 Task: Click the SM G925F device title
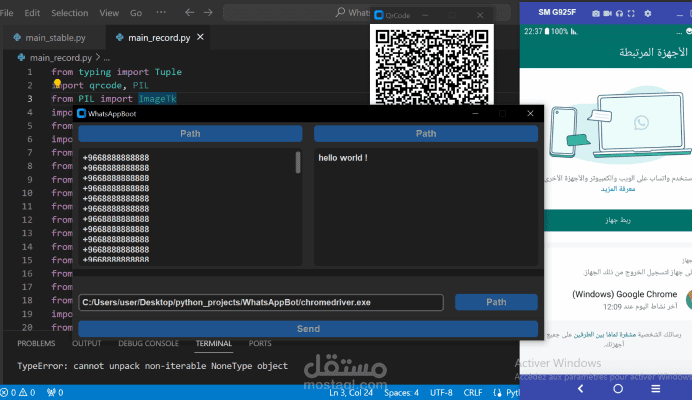tap(557, 12)
